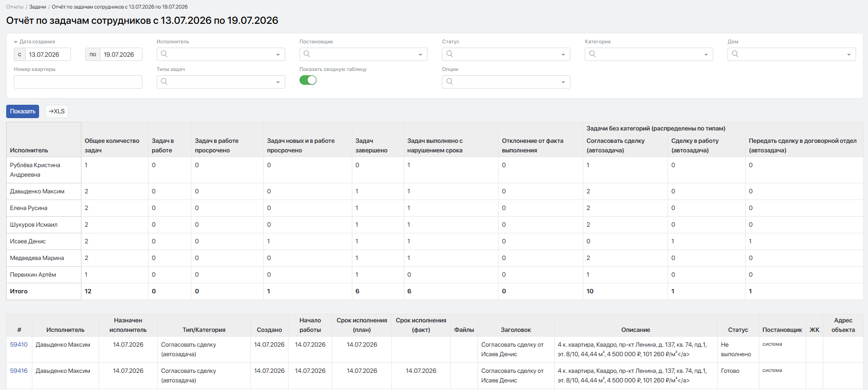Screen dimensions: 868x390
Task: Click the Срок исполнения (факт) column header
Action: [x=421, y=325]
